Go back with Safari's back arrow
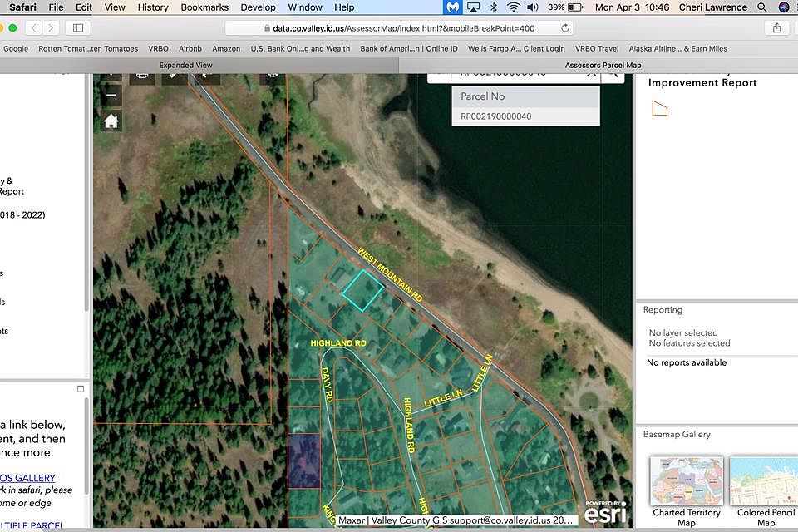This screenshot has width=798, height=532. pyautogui.click(x=32, y=27)
